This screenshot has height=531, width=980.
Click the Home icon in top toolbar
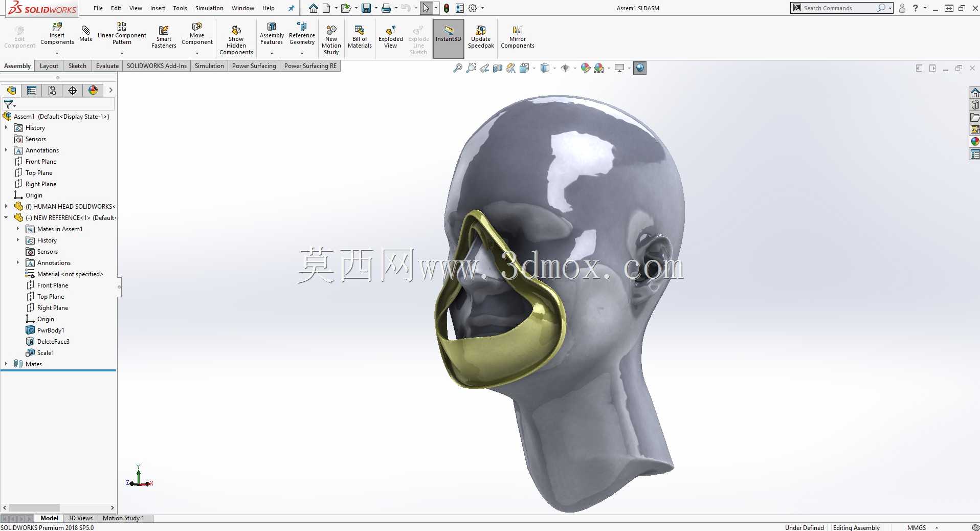[314, 8]
